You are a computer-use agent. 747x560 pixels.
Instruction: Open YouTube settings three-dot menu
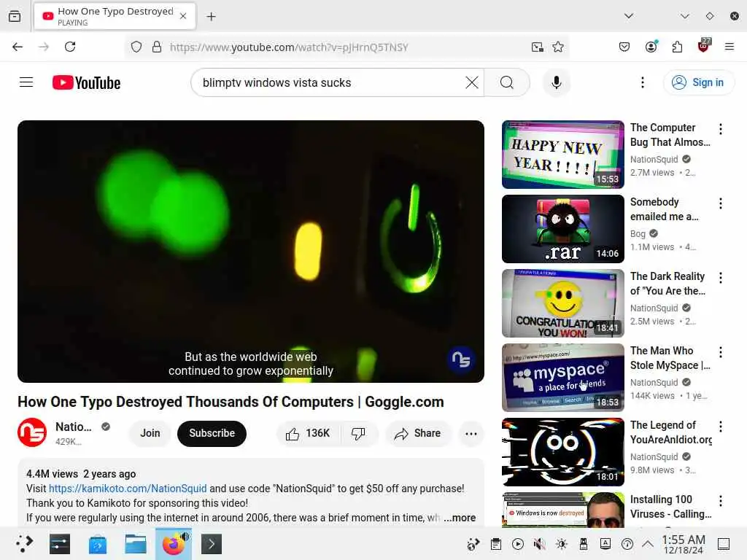(x=642, y=82)
